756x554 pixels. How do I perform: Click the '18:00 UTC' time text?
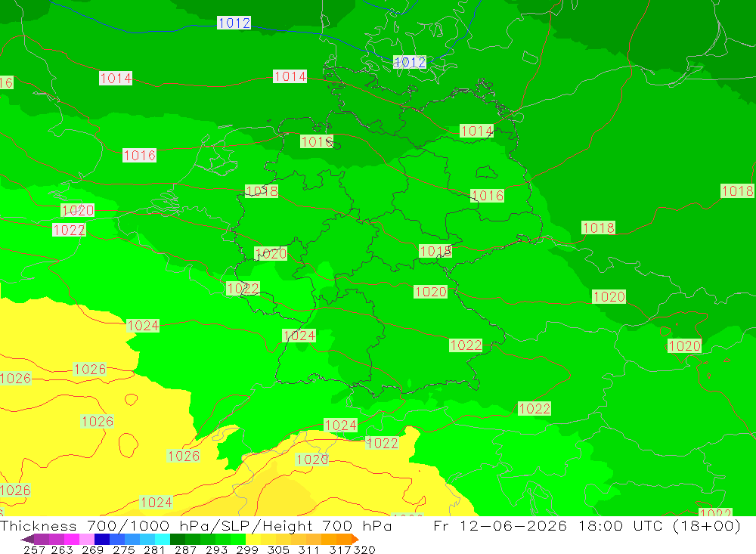621,526
